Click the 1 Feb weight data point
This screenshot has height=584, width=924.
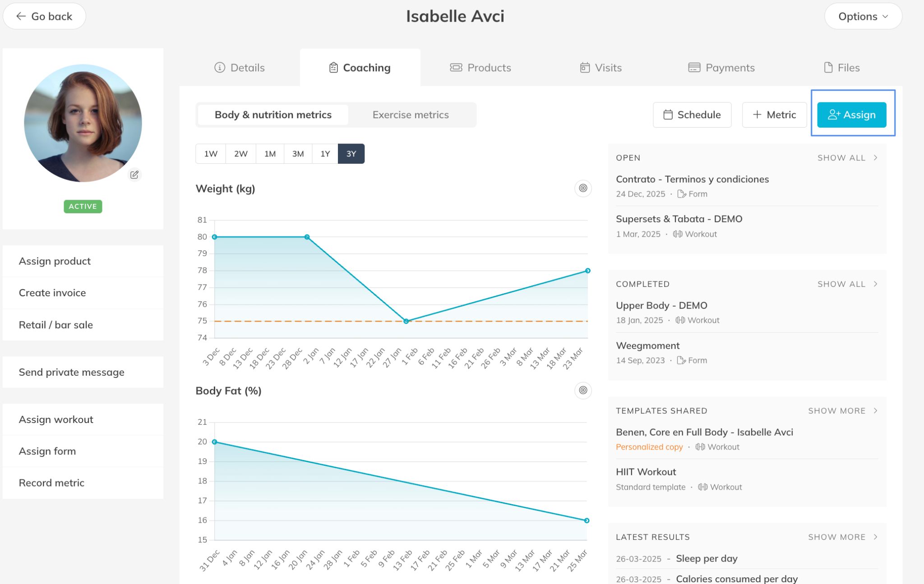tap(406, 321)
